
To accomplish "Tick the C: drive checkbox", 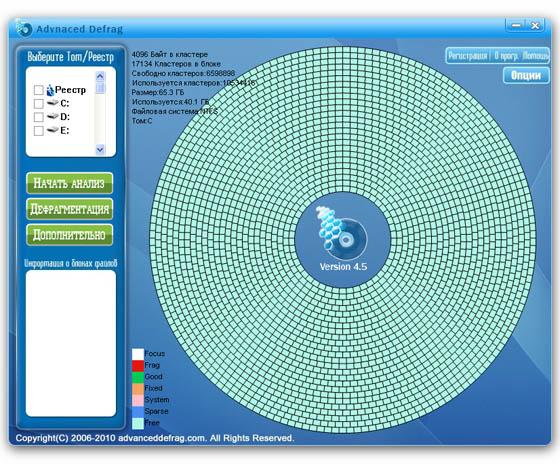I will 39,104.
